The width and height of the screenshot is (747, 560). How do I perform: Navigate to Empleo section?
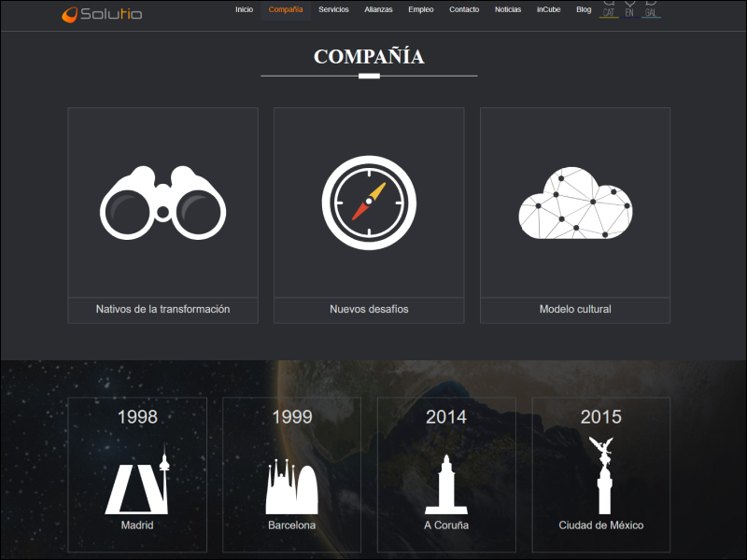[x=421, y=9]
